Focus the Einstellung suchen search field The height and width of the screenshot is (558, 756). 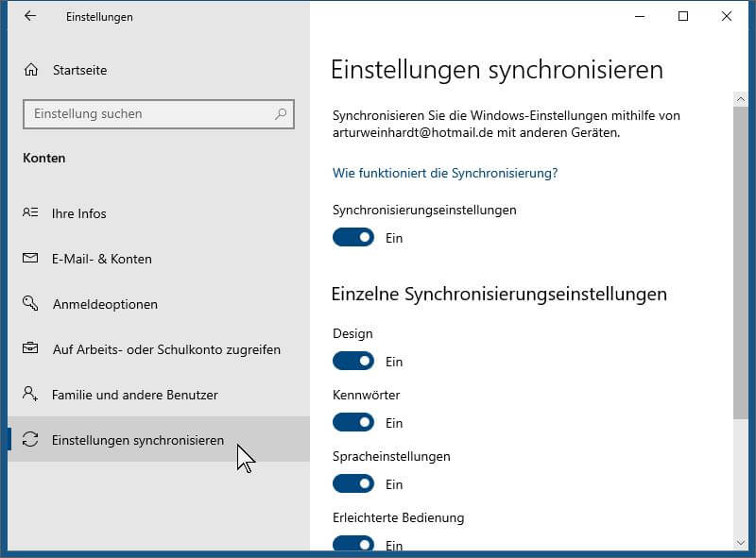(159, 114)
